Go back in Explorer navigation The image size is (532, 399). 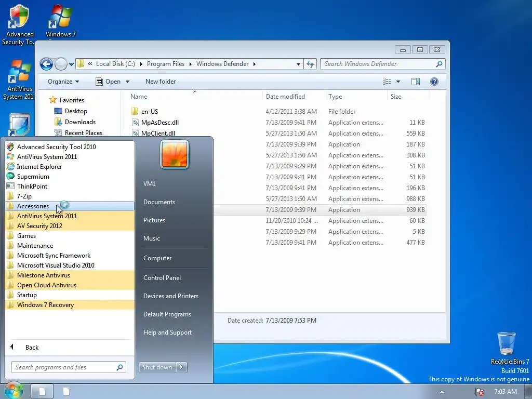point(46,64)
